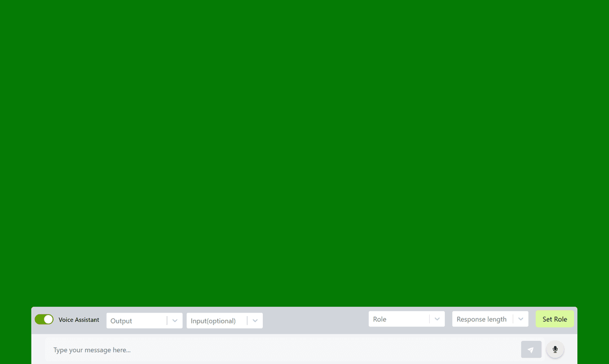Expand the Response length dropdown

490,319
